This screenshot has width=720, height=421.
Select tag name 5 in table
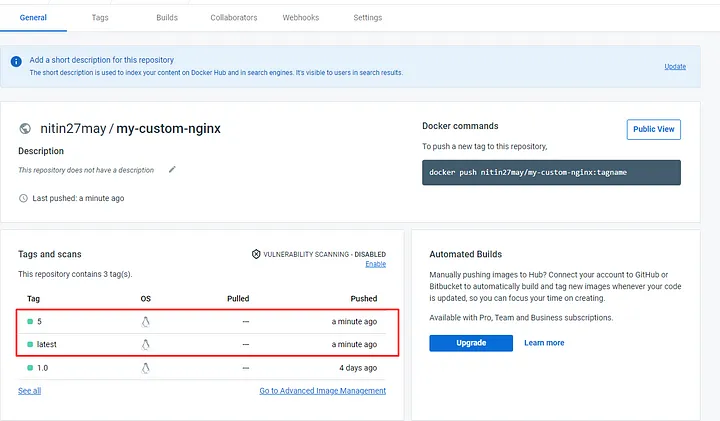39,321
